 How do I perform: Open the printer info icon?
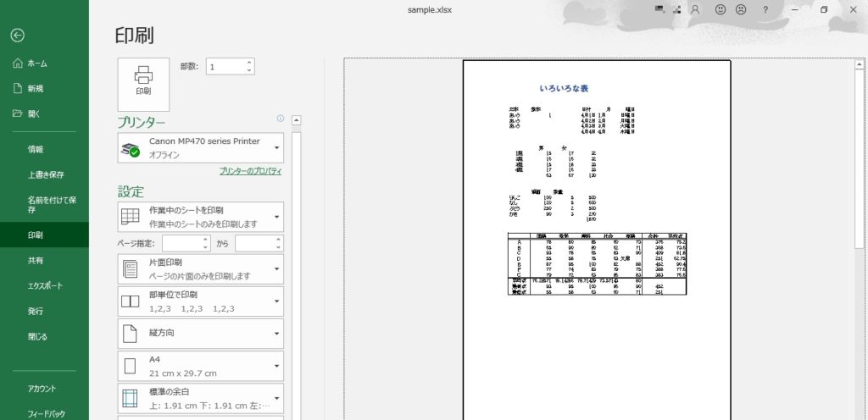(281, 119)
